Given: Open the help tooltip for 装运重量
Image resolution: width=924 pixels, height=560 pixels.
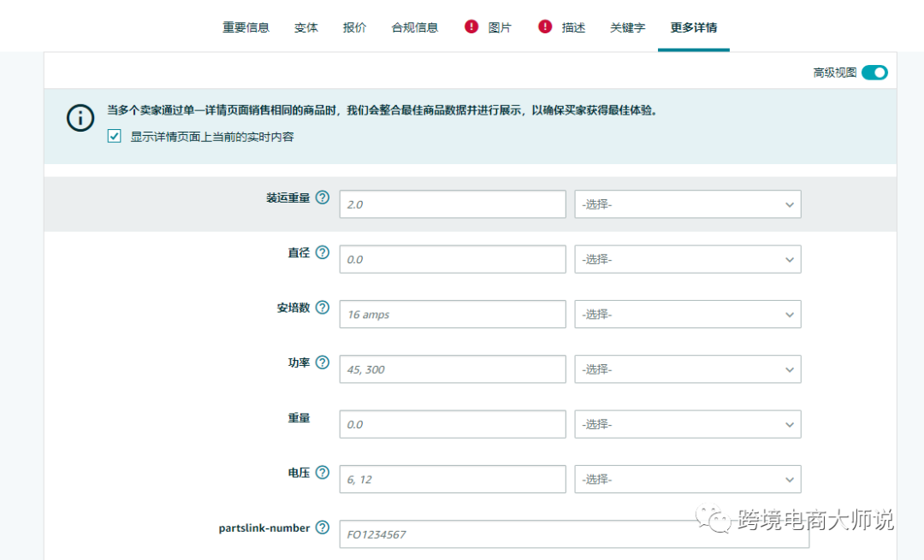Looking at the screenshot, I should [322, 197].
